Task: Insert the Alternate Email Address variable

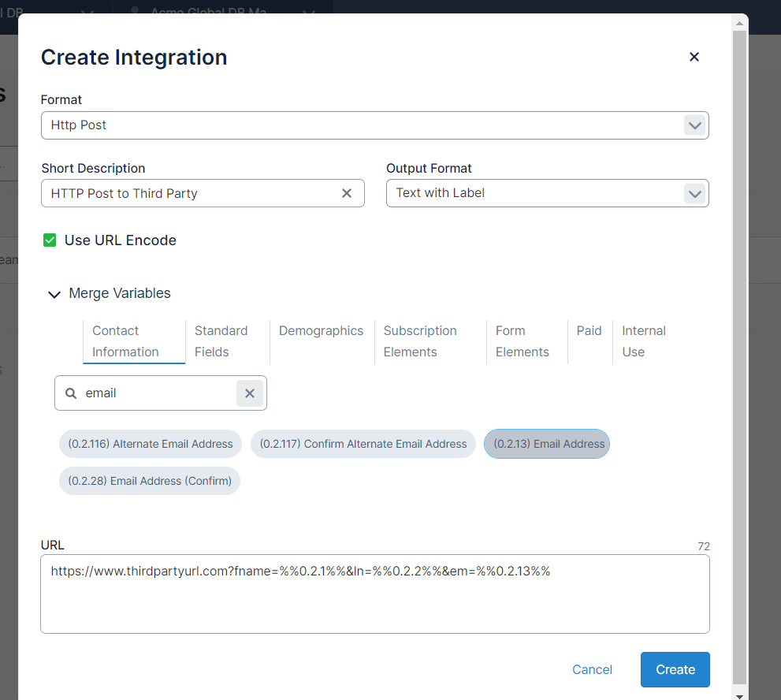Action: (151, 444)
